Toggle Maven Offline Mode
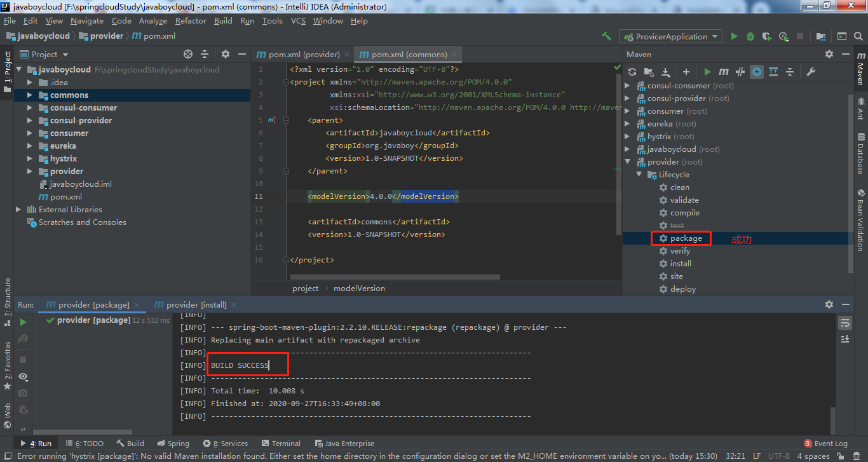This screenshot has height=462, width=868. [740, 72]
